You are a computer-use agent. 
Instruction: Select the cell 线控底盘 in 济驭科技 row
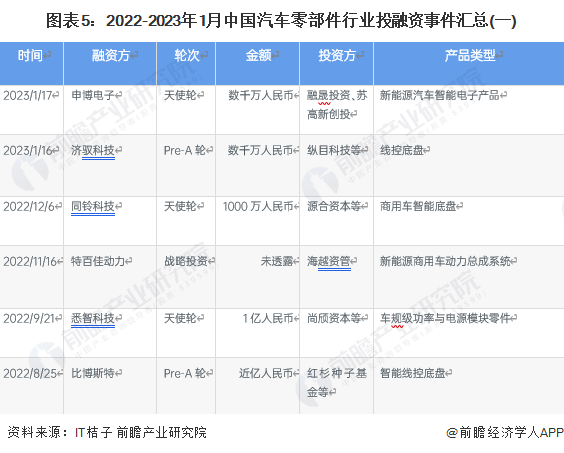coord(469,166)
